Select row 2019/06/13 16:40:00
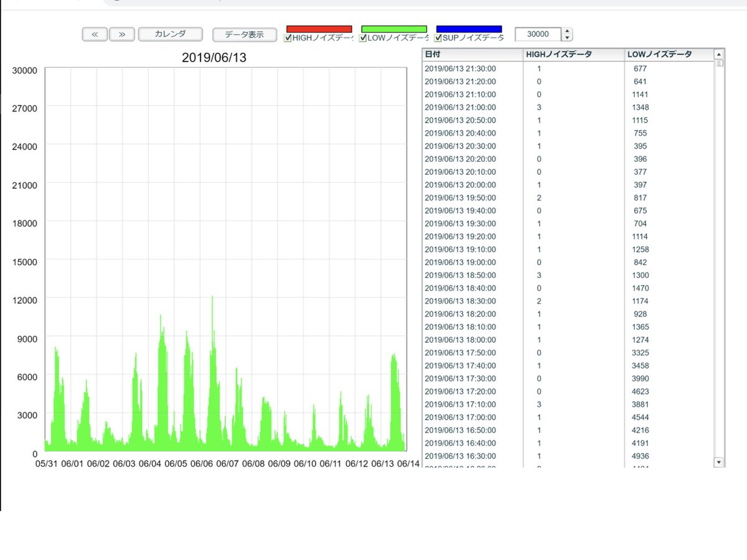The image size is (747, 560). (x=568, y=443)
